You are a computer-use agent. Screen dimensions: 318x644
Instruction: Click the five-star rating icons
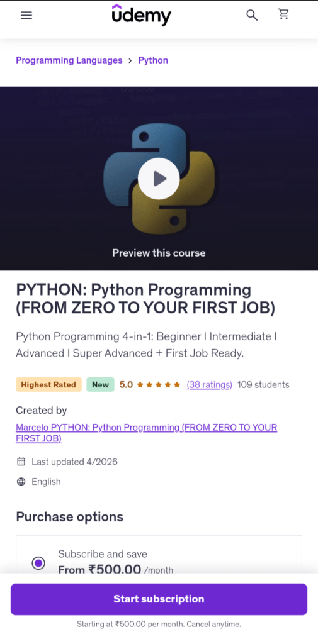pos(159,385)
